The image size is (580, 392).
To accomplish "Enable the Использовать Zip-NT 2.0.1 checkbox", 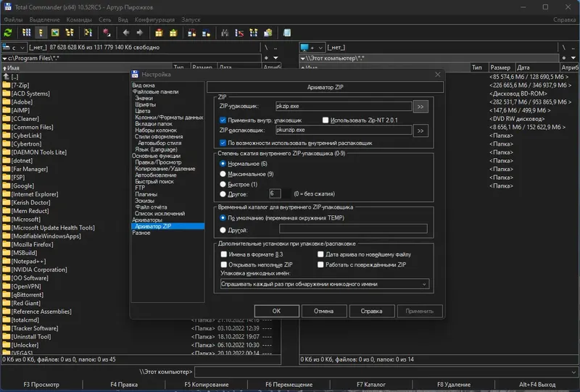I will pyautogui.click(x=324, y=120).
